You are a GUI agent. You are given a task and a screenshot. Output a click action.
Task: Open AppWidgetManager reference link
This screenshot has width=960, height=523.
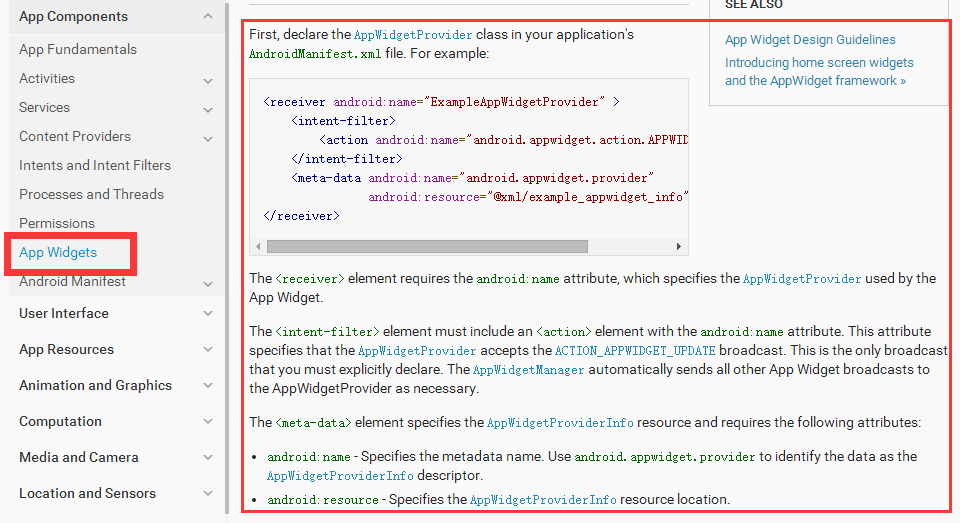point(529,370)
